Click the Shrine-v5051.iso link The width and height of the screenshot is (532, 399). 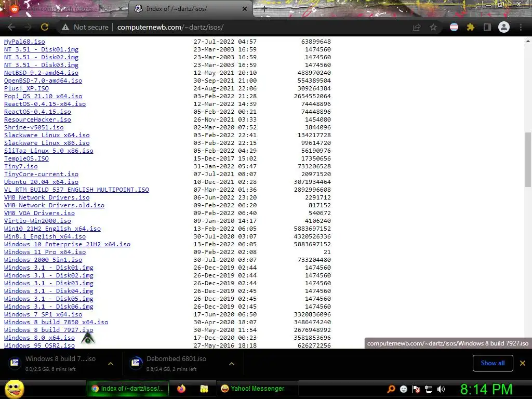coord(34,128)
